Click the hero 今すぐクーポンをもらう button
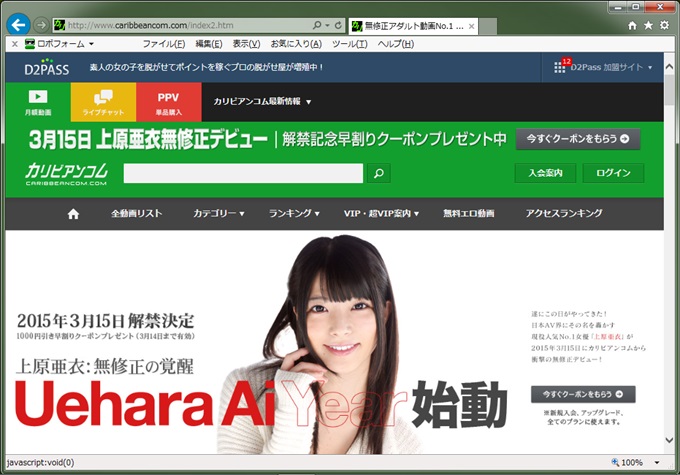680x475 pixels. [583, 394]
